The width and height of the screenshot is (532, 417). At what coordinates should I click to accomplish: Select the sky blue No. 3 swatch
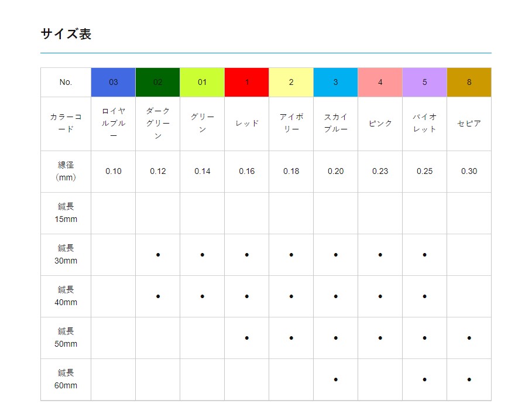(335, 82)
